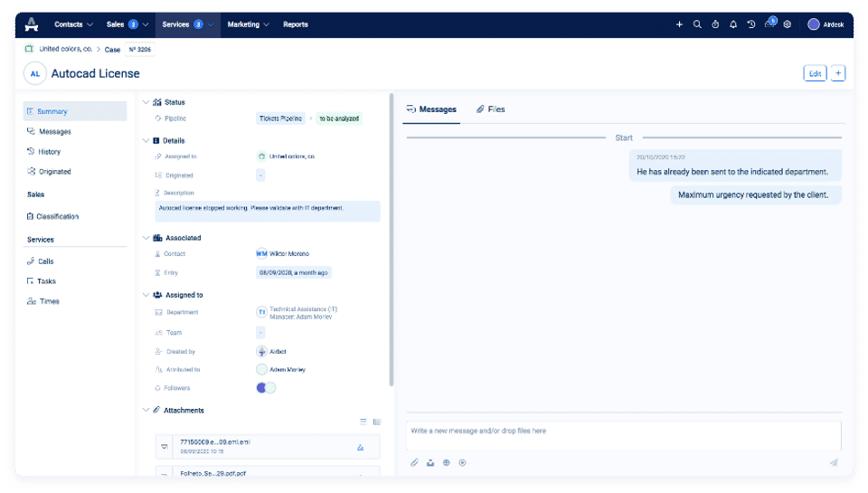Image resolution: width=868 pixels, height=493 pixels.
Task: Collapse the Status section
Action: [x=146, y=102]
